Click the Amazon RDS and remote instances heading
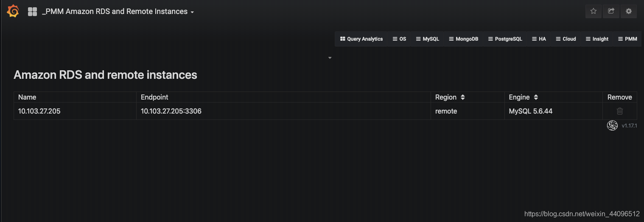The width and height of the screenshot is (644, 222). click(105, 75)
